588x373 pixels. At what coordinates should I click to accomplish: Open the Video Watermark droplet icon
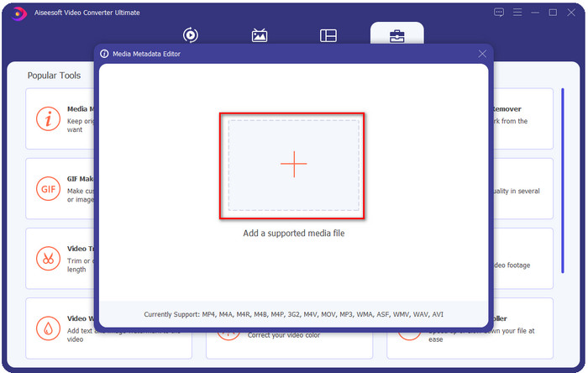point(48,327)
